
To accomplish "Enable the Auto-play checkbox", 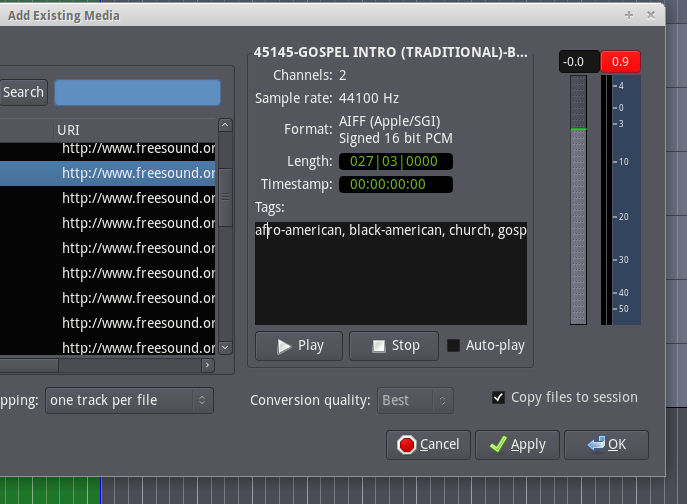I will coord(453,345).
